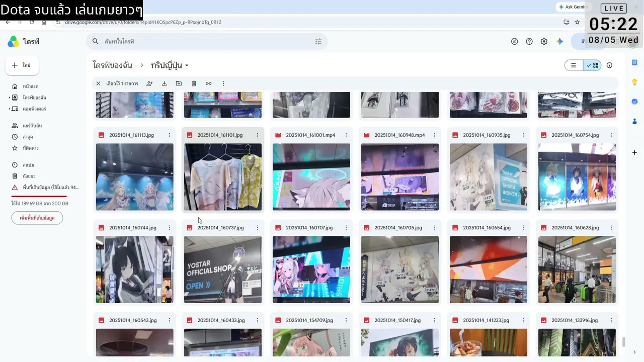Click the file name 20251014_141233.jpg
Image resolution: width=644 pixels, height=362 pixels.
coord(486,320)
